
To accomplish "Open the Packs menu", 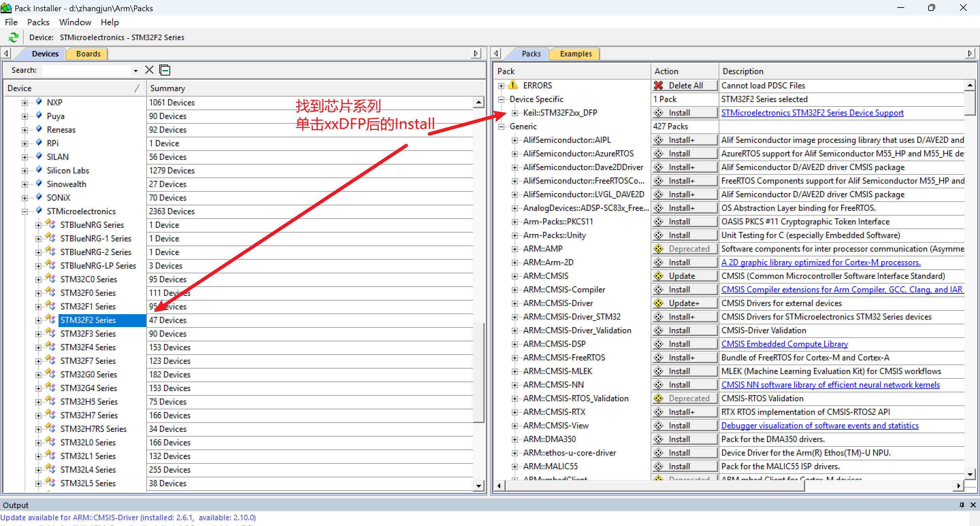I will coord(38,22).
